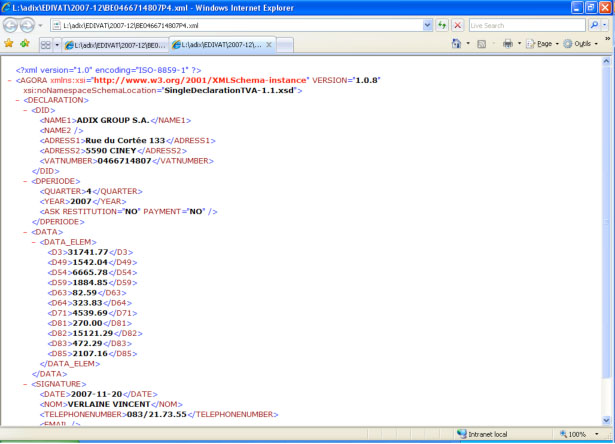Click telephone number 083/21.73.55

157,415
